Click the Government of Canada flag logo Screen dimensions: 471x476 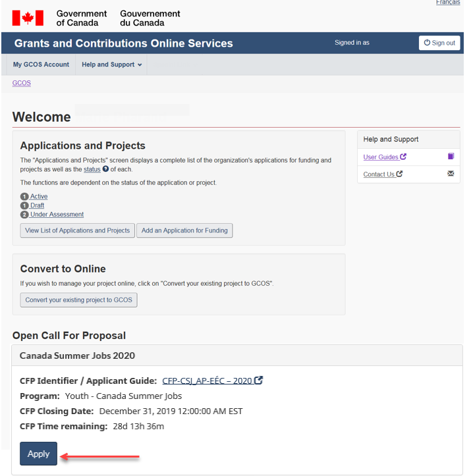[x=28, y=18]
